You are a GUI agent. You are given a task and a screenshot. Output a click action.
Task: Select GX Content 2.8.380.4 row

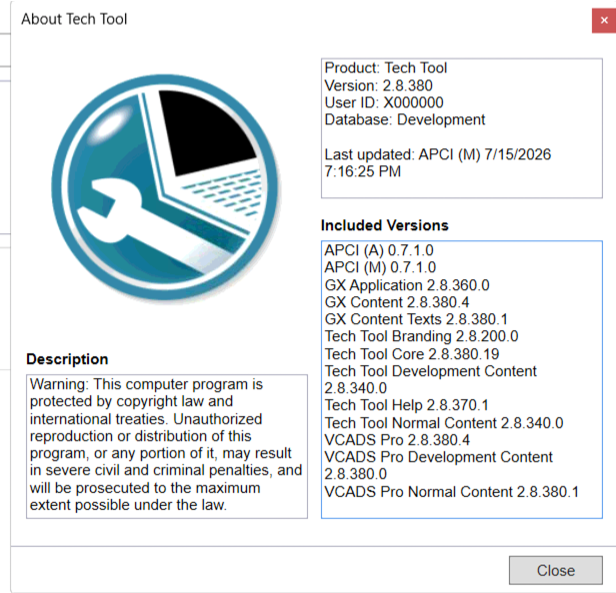(397, 302)
